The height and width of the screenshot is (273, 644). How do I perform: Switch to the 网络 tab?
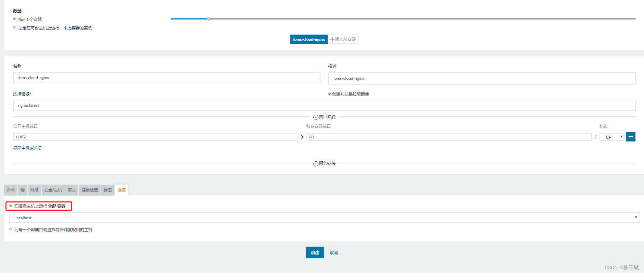coord(34,190)
